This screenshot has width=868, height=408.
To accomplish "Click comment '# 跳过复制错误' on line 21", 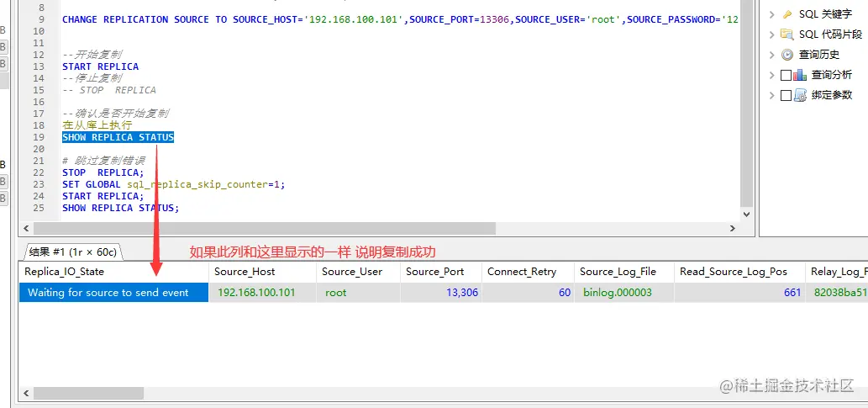I will pyautogui.click(x=103, y=161).
